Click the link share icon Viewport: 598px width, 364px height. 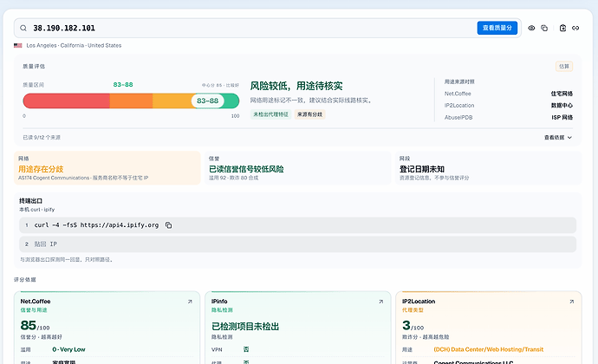click(575, 28)
